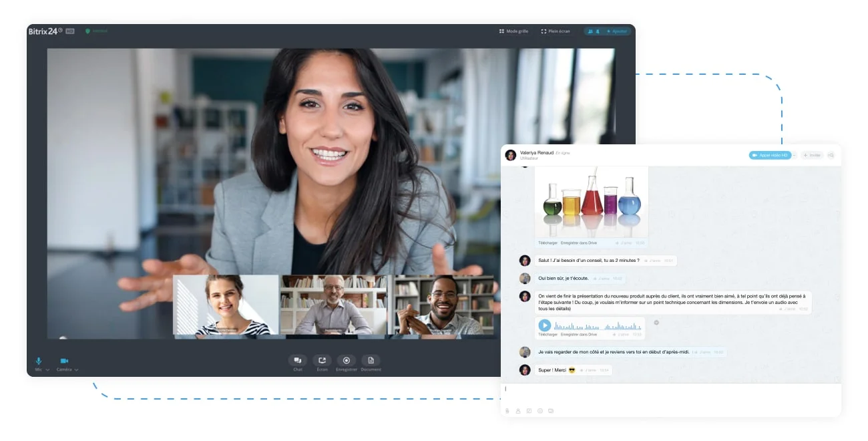Image resolution: width=868 pixels, height=441 pixels.
Task: Click the "Oui bien sûr, je t'écoute." message
Action: 580,278
